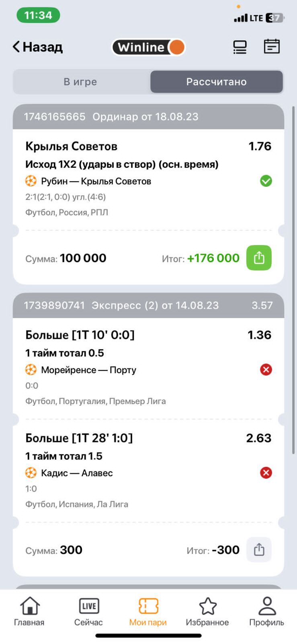This screenshot has width=297, height=644.
Task: Share the winning +176 000 bet
Action: [259, 258]
